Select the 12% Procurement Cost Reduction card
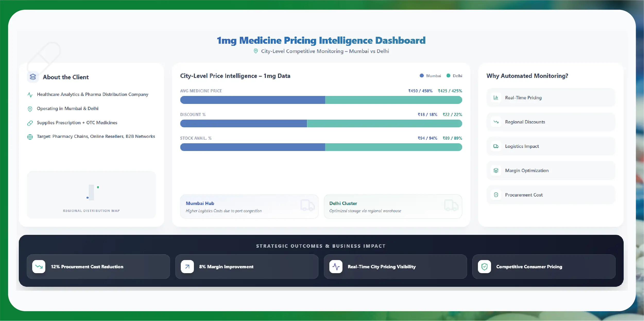The width and height of the screenshot is (644, 321). coord(98,267)
